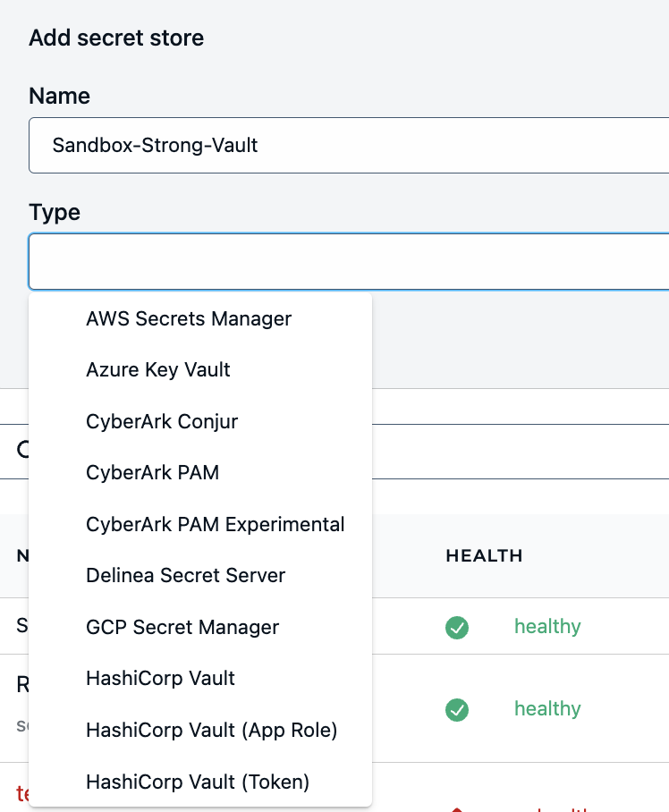Click the second healthy status link
Screen dimensions: 669x812
tap(547, 709)
